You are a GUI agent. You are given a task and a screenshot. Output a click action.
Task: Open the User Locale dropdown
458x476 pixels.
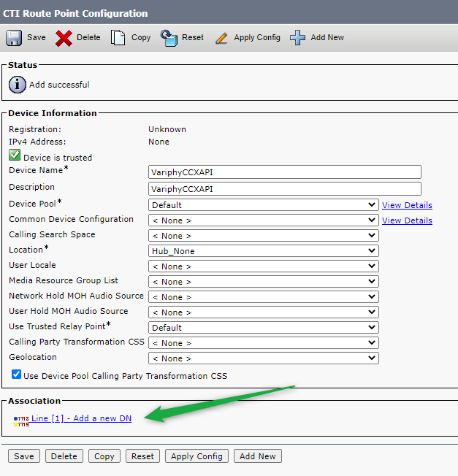[x=263, y=266]
